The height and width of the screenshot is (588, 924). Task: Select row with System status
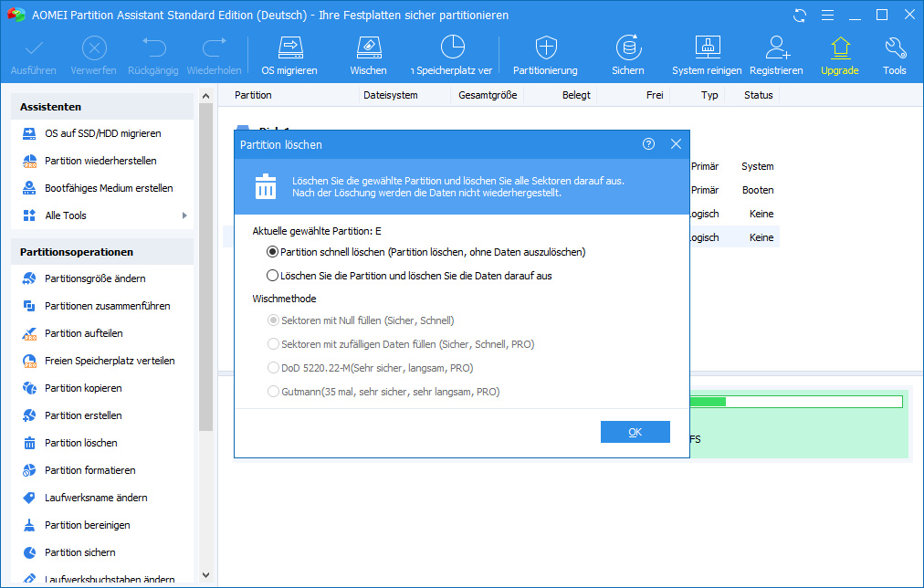pos(735,167)
